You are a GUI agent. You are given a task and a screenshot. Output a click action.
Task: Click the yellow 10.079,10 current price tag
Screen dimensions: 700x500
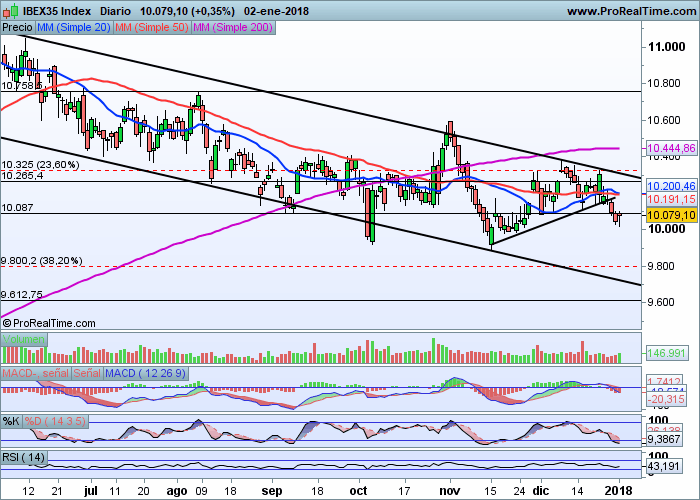(671, 216)
